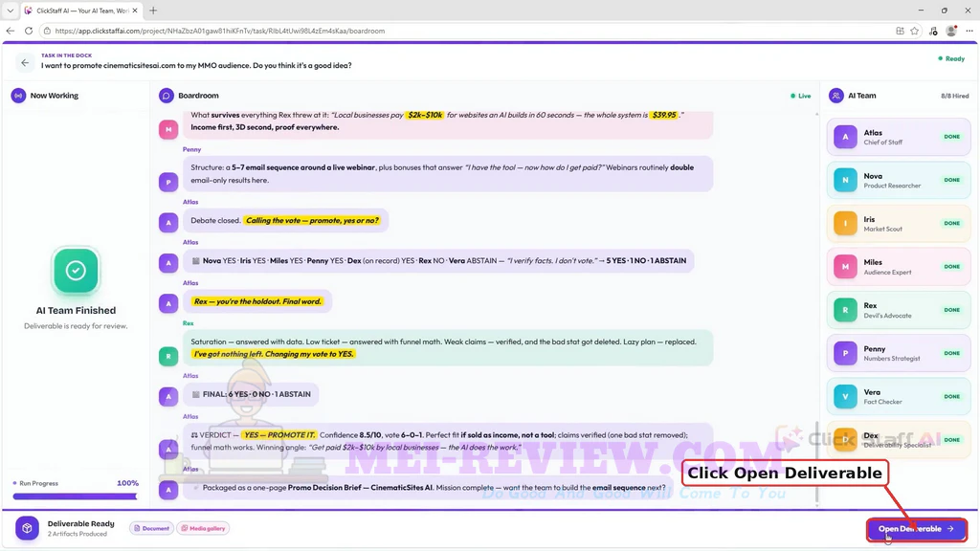
Task: Open browser settings three-dot menu
Action: coord(969,31)
